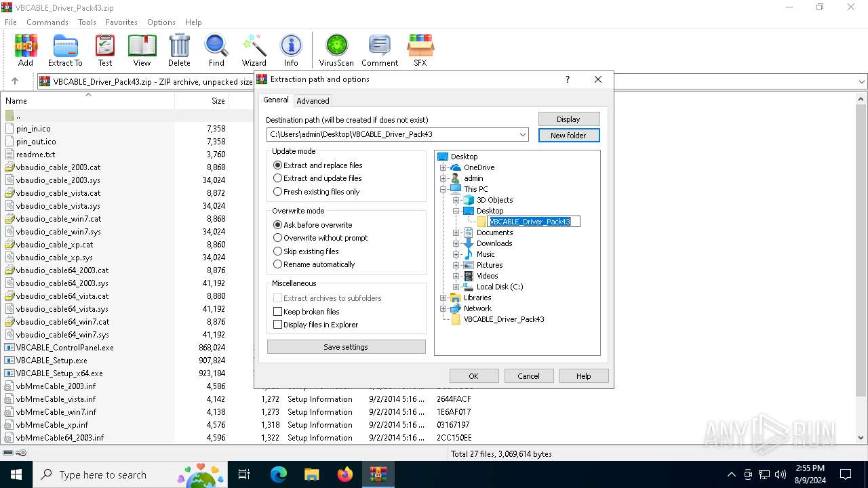Open the dialog's question mark help
The width and height of the screenshot is (868, 488).
tap(568, 79)
